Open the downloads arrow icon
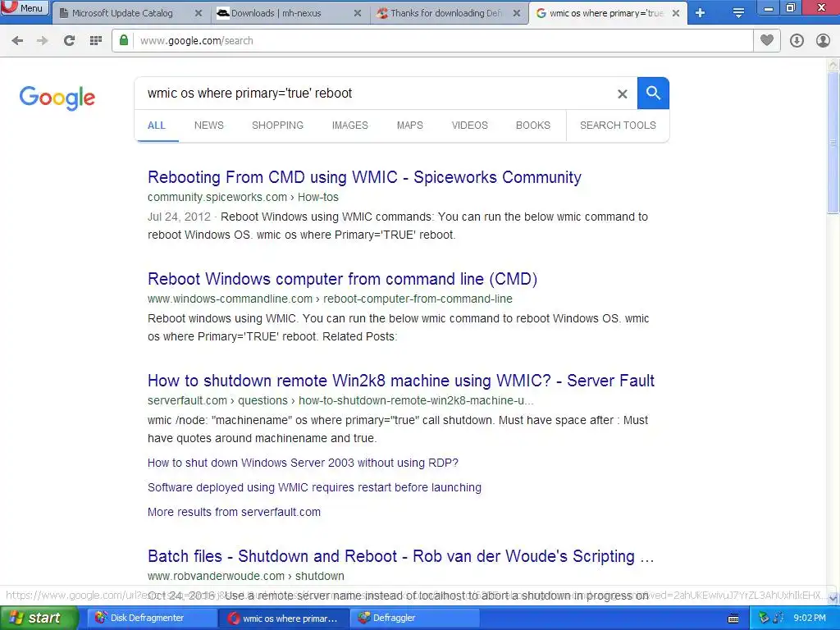This screenshot has height=630, width=840. [x=797, y=41]
